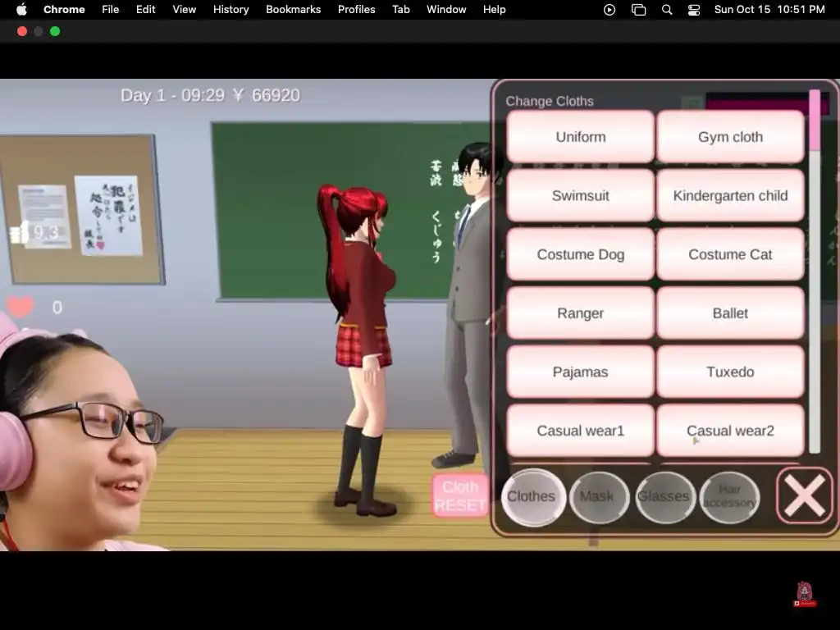Click the heart icon on game HUD
The image size is (840, 630).
tap(20, 307)
